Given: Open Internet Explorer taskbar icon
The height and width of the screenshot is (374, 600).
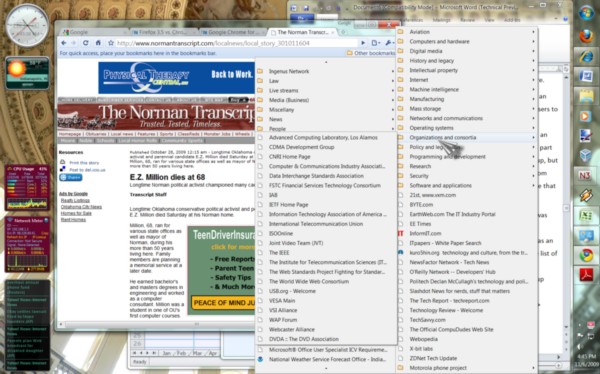Looking at the screenshot, I should (x=586, y=57).
